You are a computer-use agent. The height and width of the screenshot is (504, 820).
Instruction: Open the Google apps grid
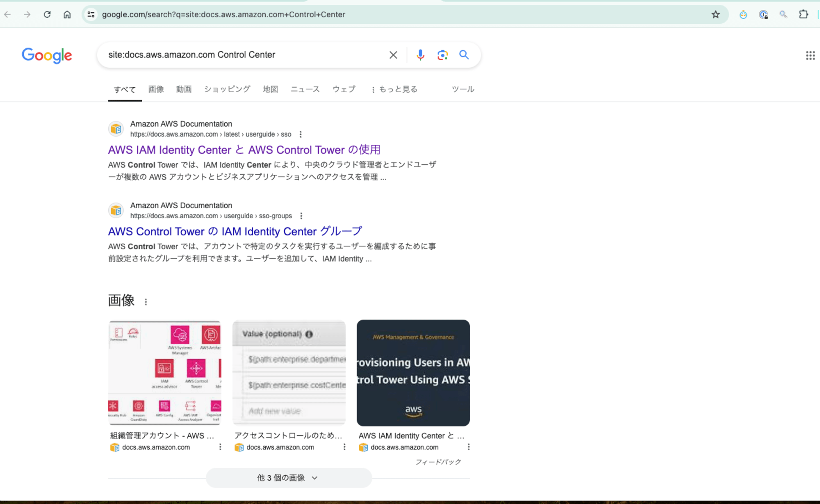(810, 55)
